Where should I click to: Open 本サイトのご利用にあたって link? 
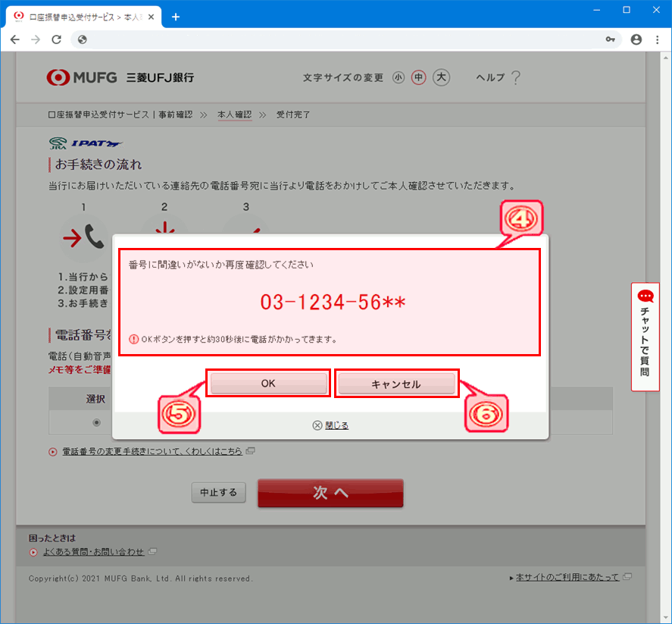[x=567, y=578]
